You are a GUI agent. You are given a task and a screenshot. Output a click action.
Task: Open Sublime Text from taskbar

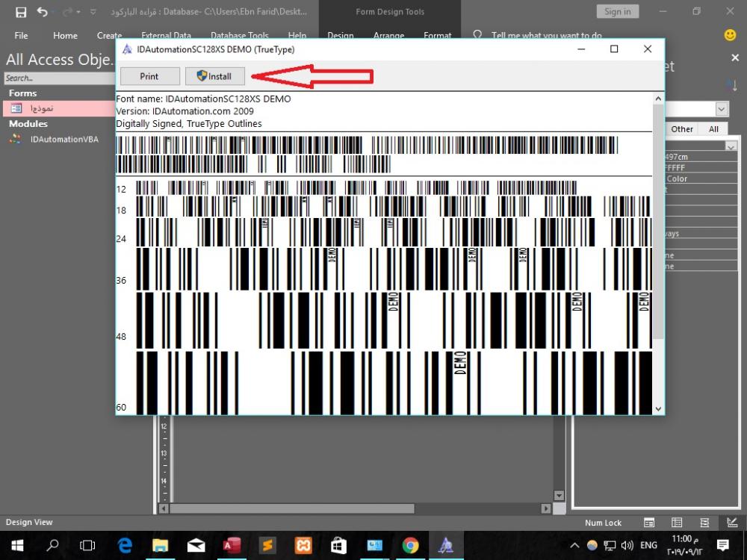tap(267, 545)
